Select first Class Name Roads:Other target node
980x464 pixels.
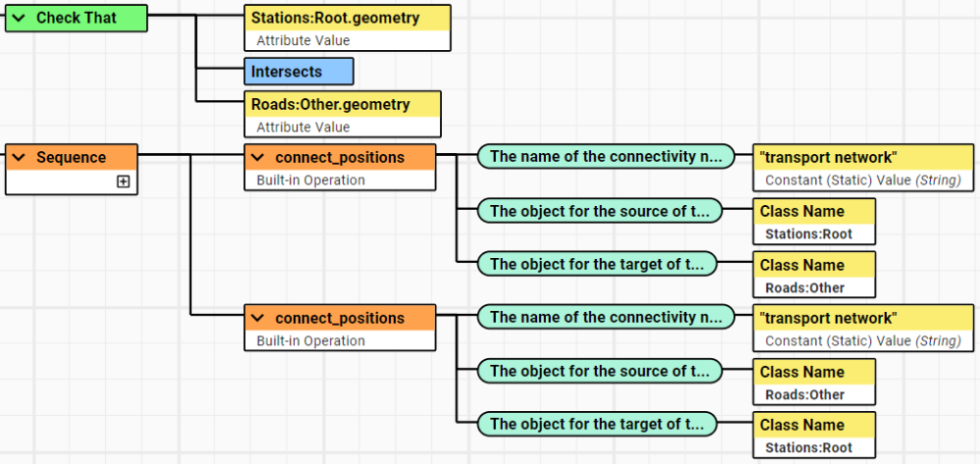pyautogui.click(x=812, y=276)
